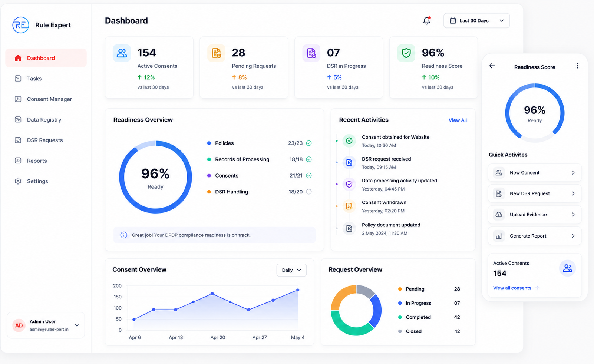The image size is (594, 364).
Task: Click the Generate Report quick activity
Action: (x=535, y=236)
